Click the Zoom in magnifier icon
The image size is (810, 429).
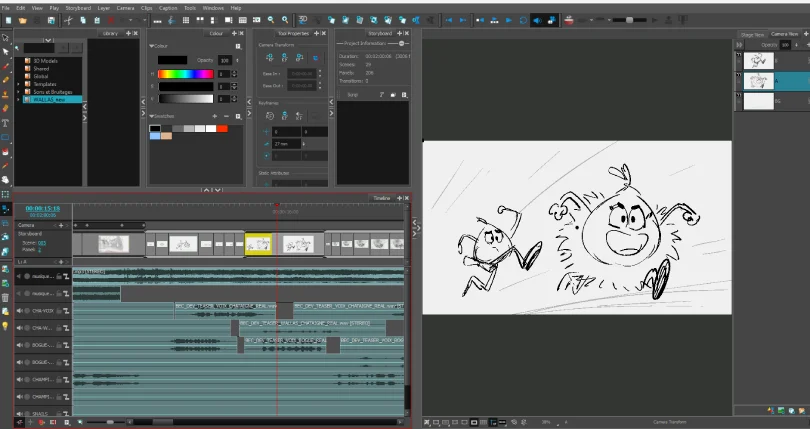pyautogui.click(x=285, y=20)
